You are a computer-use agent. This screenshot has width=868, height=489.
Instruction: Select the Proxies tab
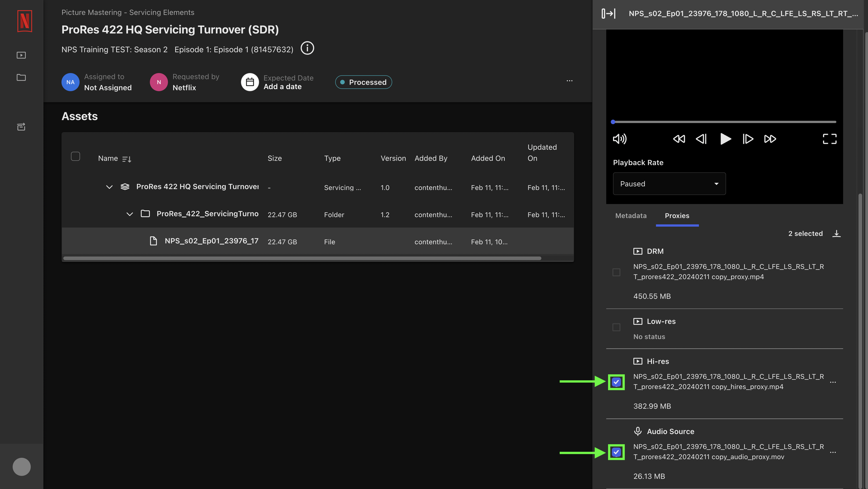(x=677, y=216)
